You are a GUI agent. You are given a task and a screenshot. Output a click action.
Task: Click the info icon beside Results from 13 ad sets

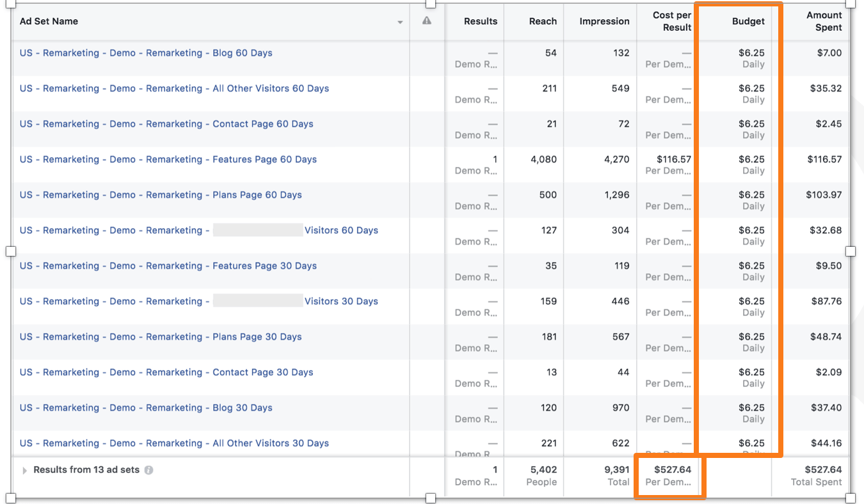pos(148,470)
